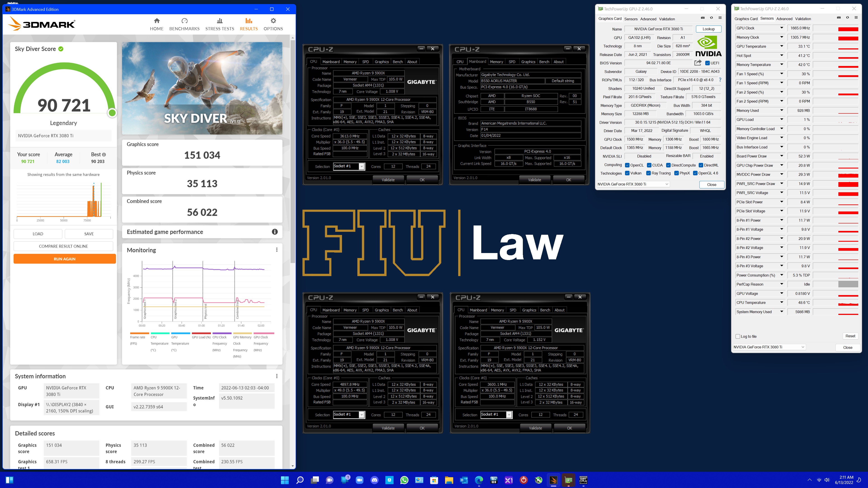Viewport: 868px width, 488px height.
Task: Open the SPD tab in the top-right CPU-Z window
Action: pyautogui.click(x=512, y=62)
